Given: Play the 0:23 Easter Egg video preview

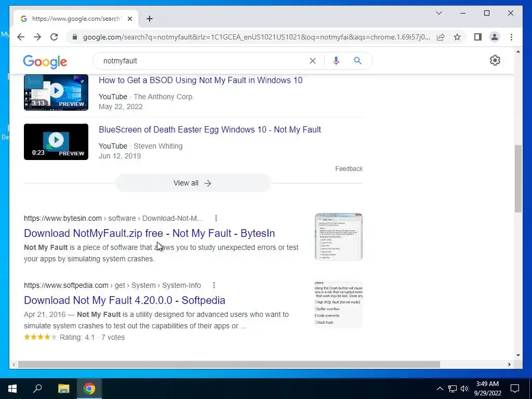Looking at the screenshot, I should click(56, 142).
